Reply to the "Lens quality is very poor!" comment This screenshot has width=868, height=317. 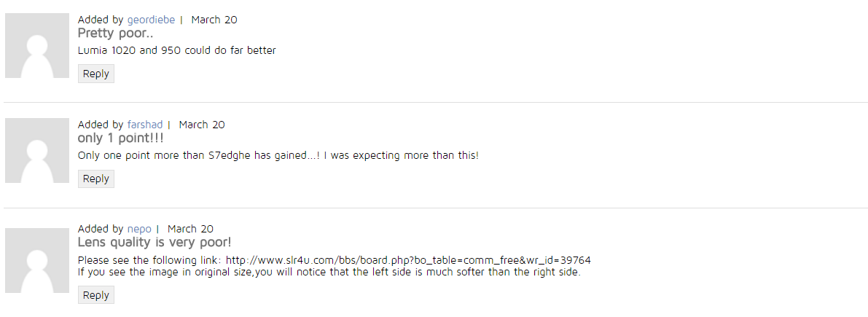click(95, 295)
